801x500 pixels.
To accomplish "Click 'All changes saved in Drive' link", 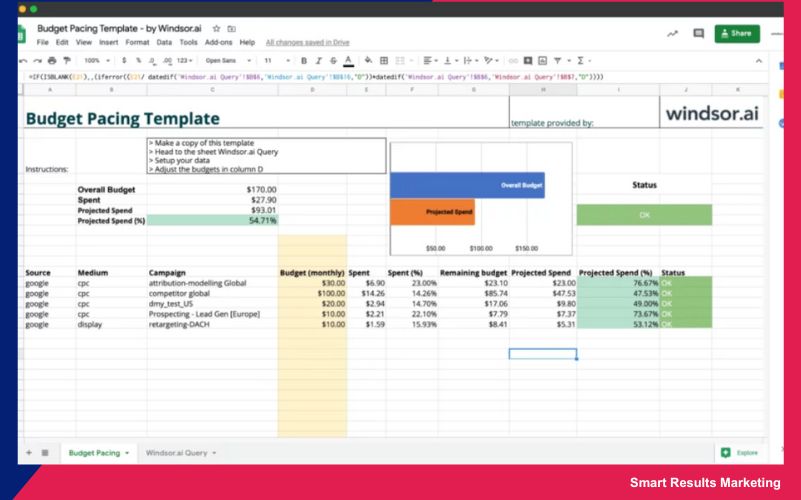I will pyautogui.click(x=308, y=42).
